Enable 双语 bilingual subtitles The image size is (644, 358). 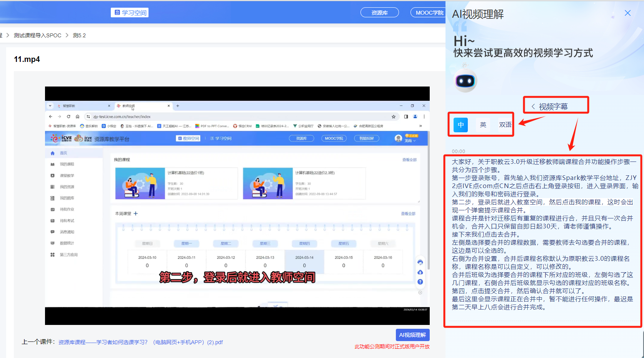tap(505, 124)
